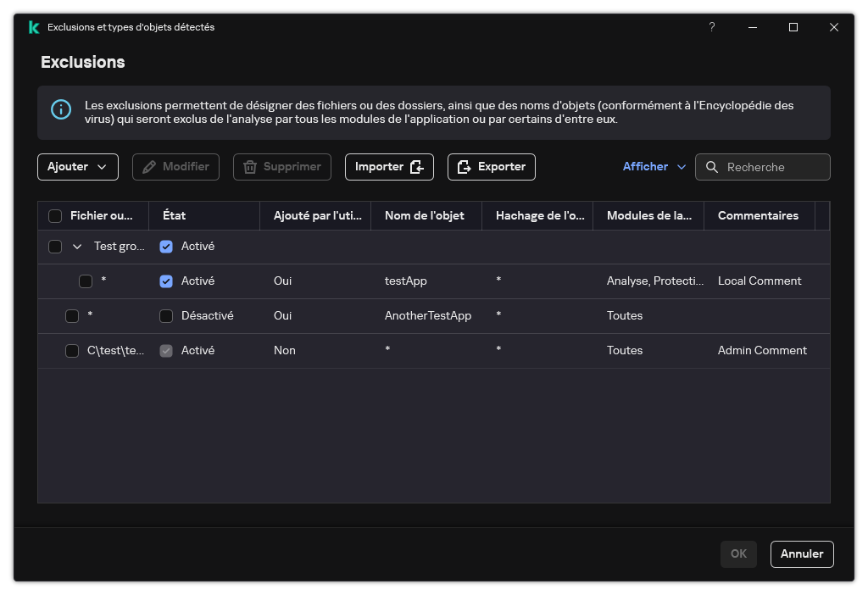Expand the Afficher dropdown menu
Screen dimensions: 868x595
tap(654, 167)
